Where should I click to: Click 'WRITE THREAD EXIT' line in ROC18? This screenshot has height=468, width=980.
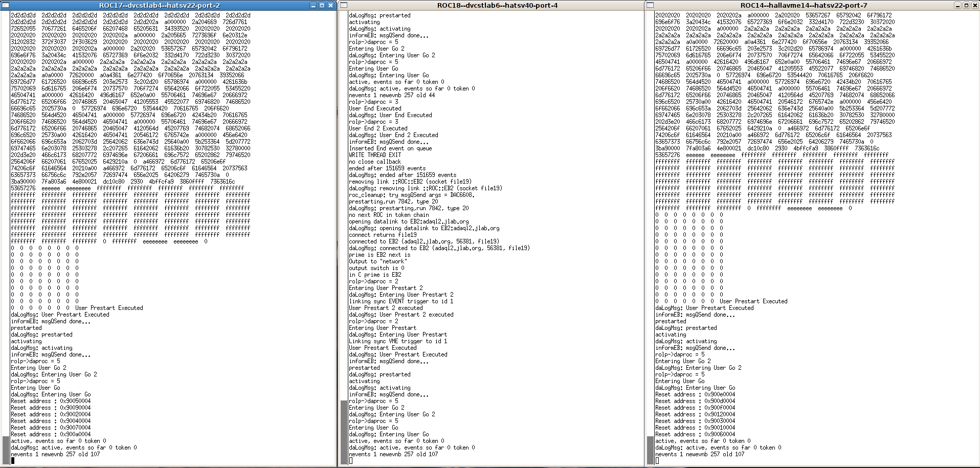[375, 155]
